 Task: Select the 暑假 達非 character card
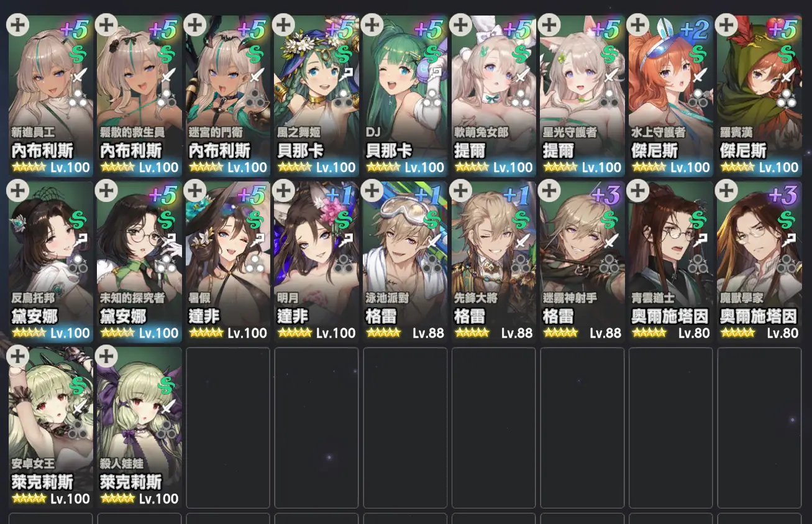[x=228, y=262]
